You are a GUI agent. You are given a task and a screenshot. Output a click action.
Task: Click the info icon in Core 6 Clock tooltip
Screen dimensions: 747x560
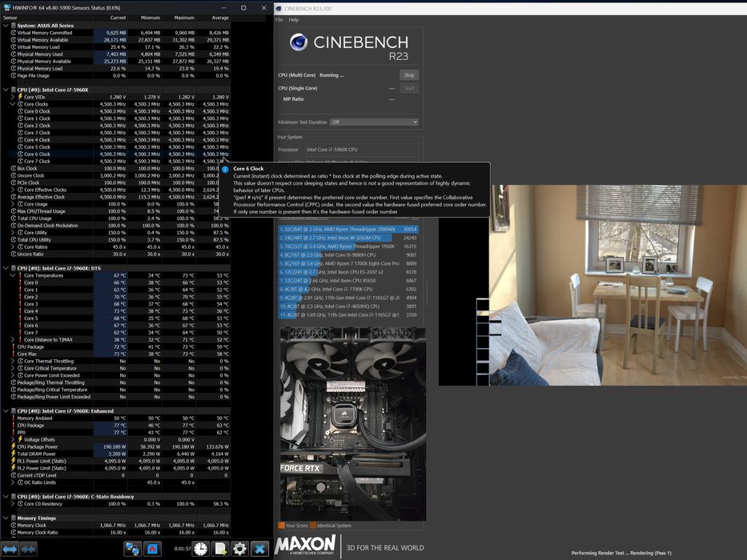click(225, 169)
